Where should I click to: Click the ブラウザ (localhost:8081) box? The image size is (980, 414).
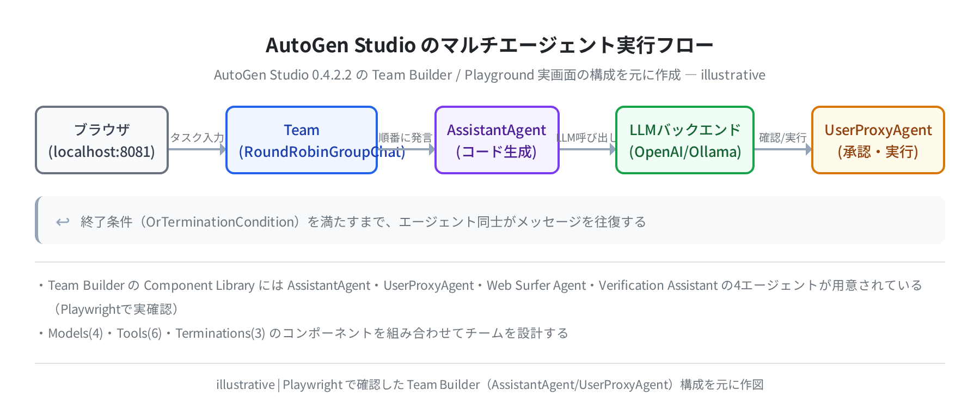102,140
